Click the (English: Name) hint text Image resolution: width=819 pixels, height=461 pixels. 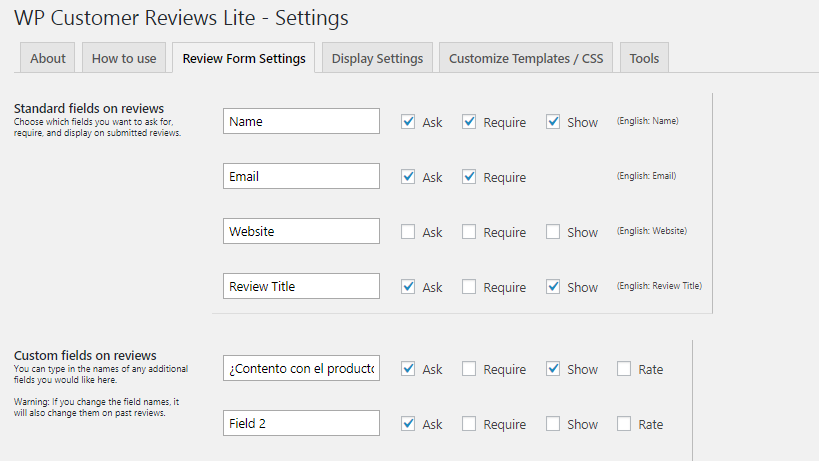[648, 121]
